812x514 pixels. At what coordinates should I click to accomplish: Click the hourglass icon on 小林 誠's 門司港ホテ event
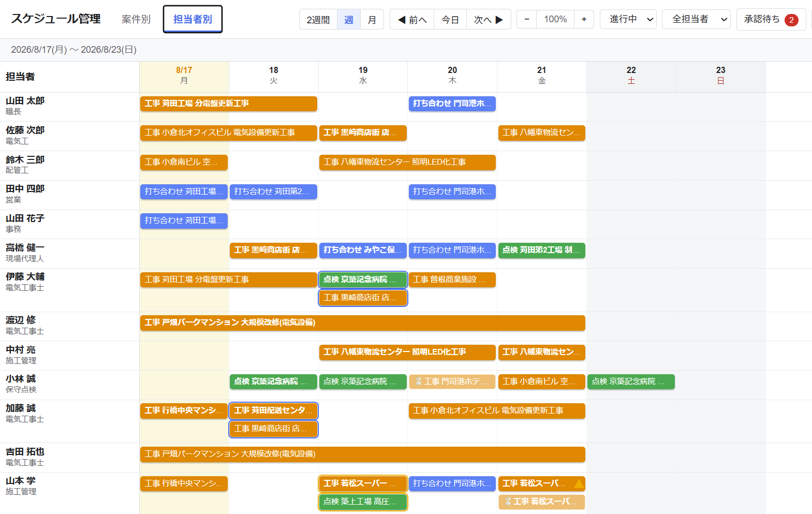[419, 381]
